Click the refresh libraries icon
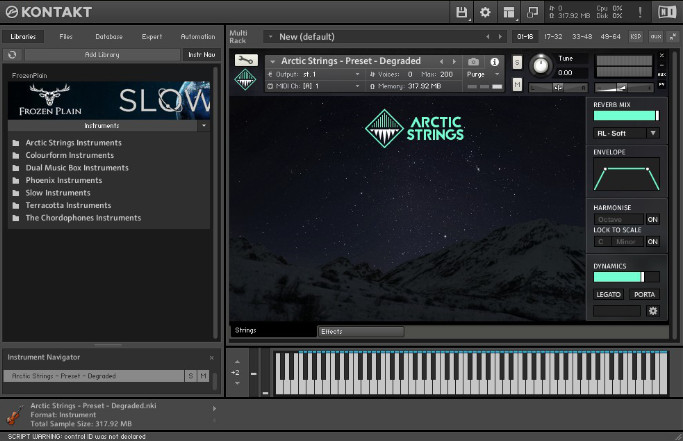The width and height of the screenshot is (683, 441). [12, 54]
